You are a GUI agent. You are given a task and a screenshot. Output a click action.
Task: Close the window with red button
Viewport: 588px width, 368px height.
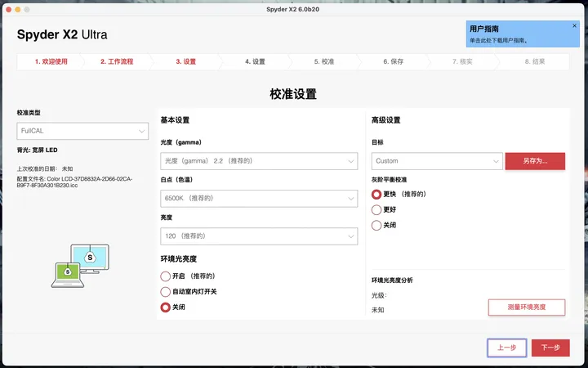click(9, 9)
